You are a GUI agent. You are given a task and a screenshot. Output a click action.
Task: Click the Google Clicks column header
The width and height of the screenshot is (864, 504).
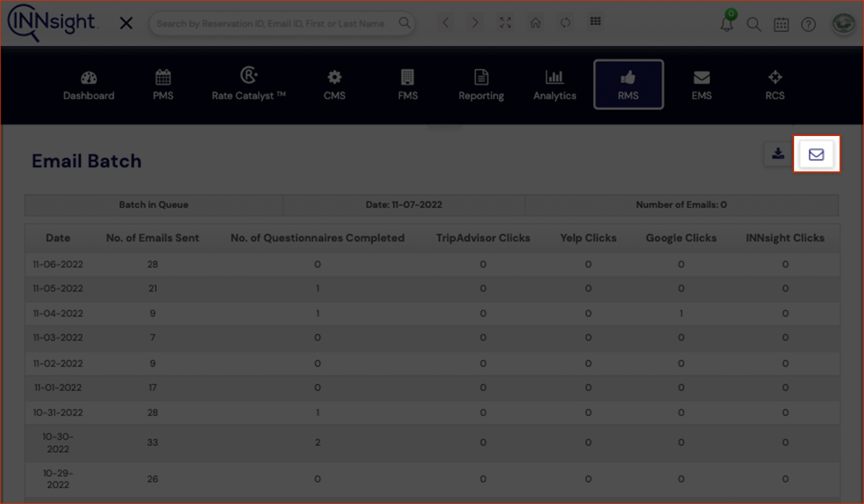[x=681, y=238]
